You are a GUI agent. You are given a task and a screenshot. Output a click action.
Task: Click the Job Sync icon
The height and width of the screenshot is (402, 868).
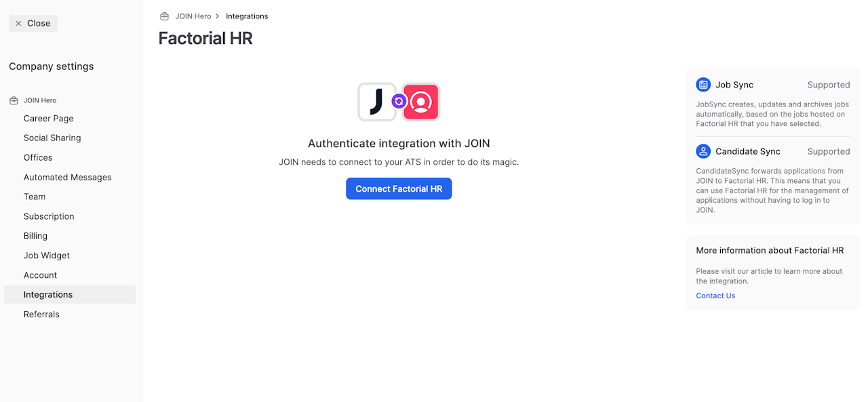[x=703, y=85]
